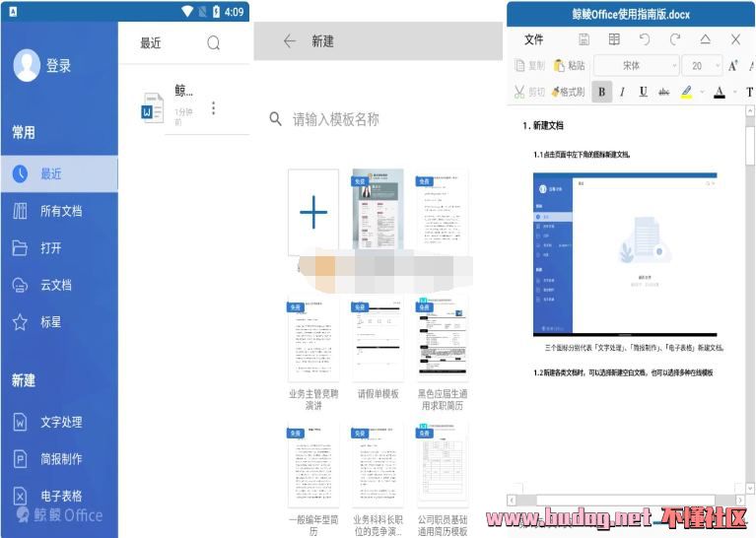
Task: Click the vertical scrollbar down arrow
Action: pos(750,489)
